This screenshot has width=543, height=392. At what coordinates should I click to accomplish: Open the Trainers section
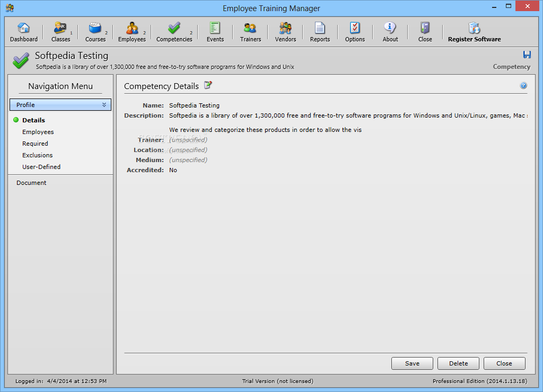[x=250, y=32]
